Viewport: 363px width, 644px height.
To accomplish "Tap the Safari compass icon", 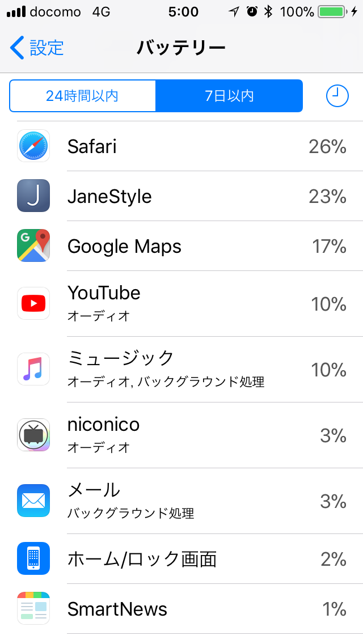I will [x=33, y=146].
